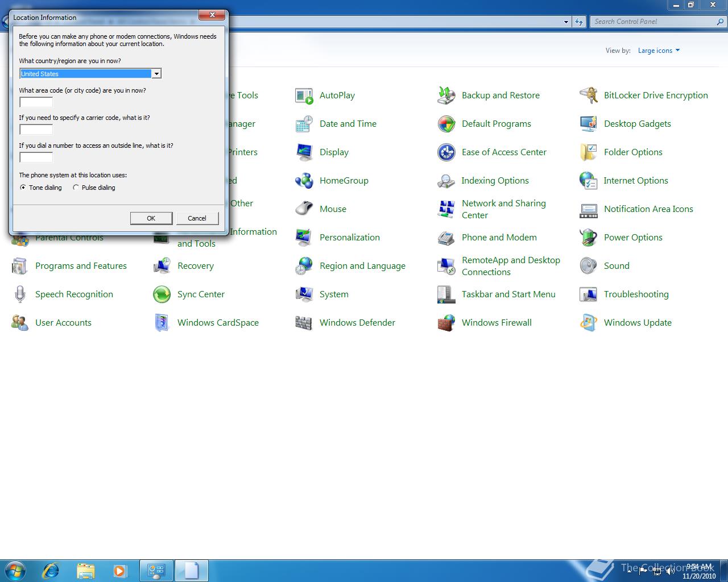Open AutoPlay icon

(304, 95)
